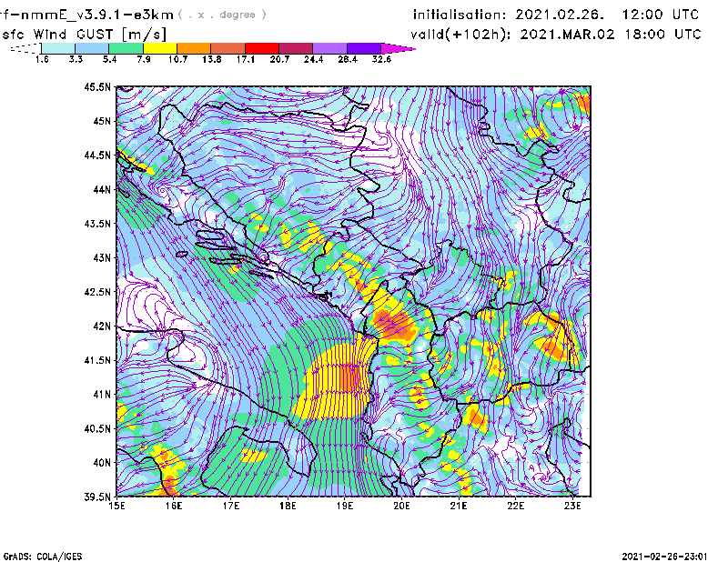
Task: Click the 43N latitude label
Action: point(102,257)
